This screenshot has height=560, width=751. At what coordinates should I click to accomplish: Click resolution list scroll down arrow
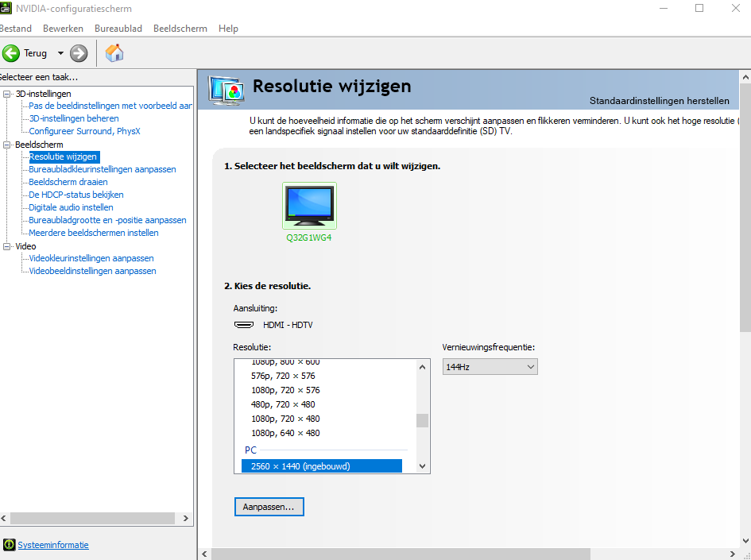click(x=423, y=465)
